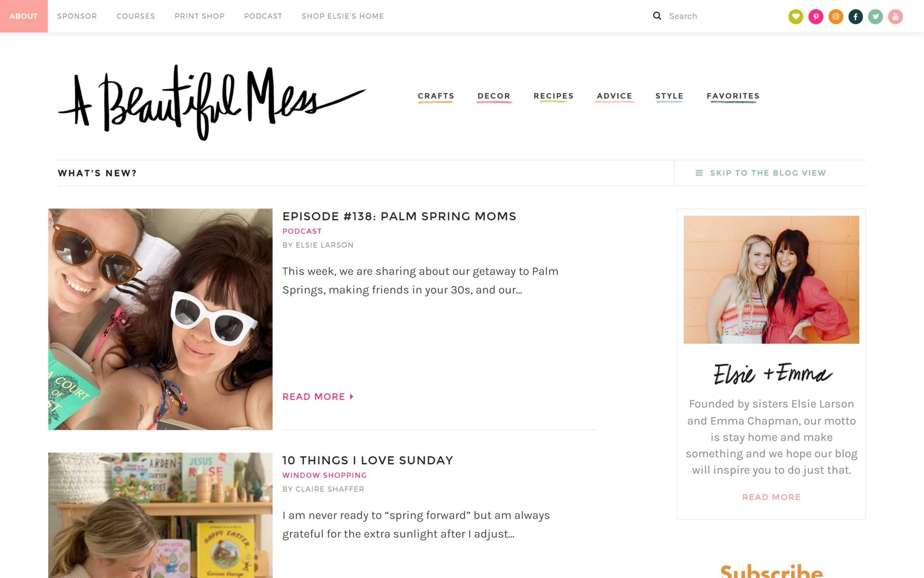Image resolution: width=924 pixels, height=578 pixels.
Task: Open the About menu item
Action: (24, 16)
